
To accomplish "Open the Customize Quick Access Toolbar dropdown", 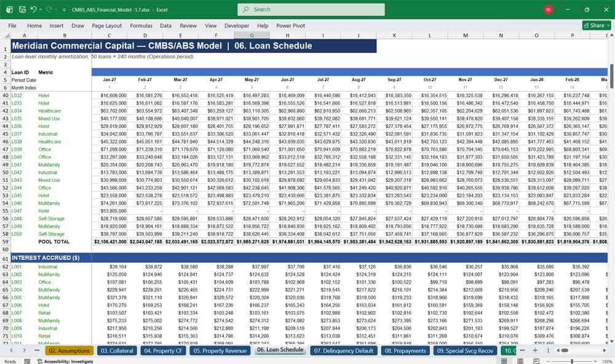I will pos(63,10).
